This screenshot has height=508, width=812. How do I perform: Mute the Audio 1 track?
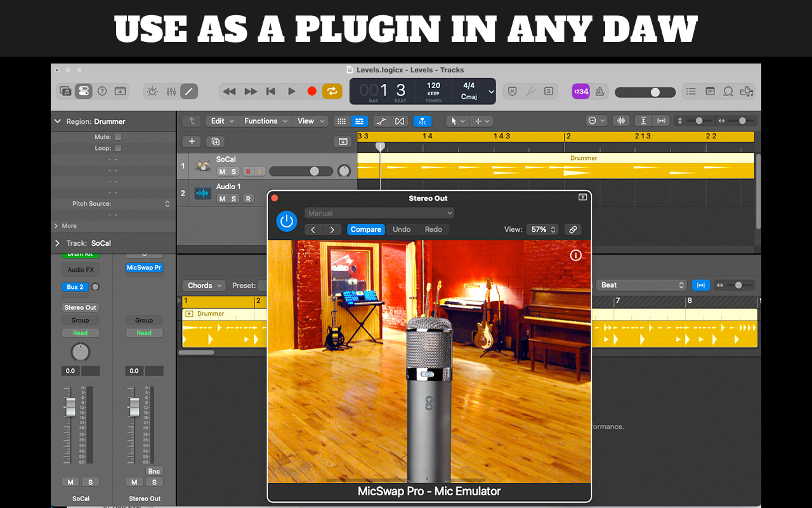(x=222, y=199)
